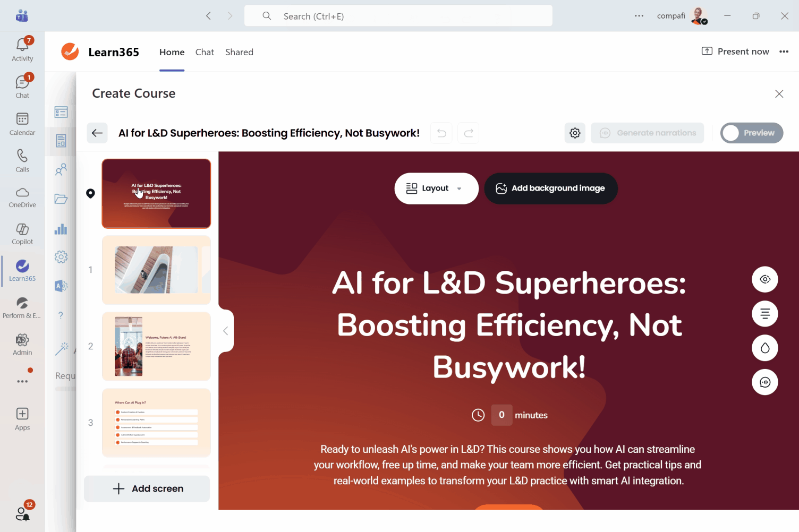
Task: Click the minutes duration field
Action: (501, 415)
